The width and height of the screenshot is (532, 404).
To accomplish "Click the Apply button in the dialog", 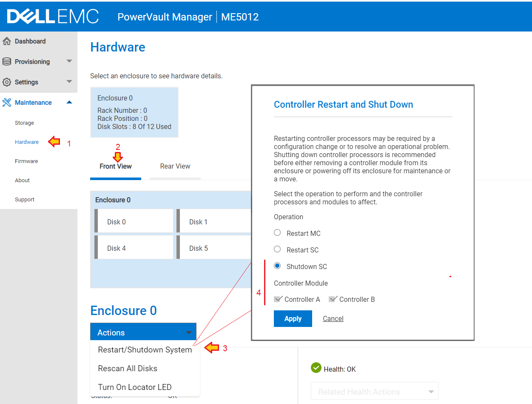I will point(293,318).
